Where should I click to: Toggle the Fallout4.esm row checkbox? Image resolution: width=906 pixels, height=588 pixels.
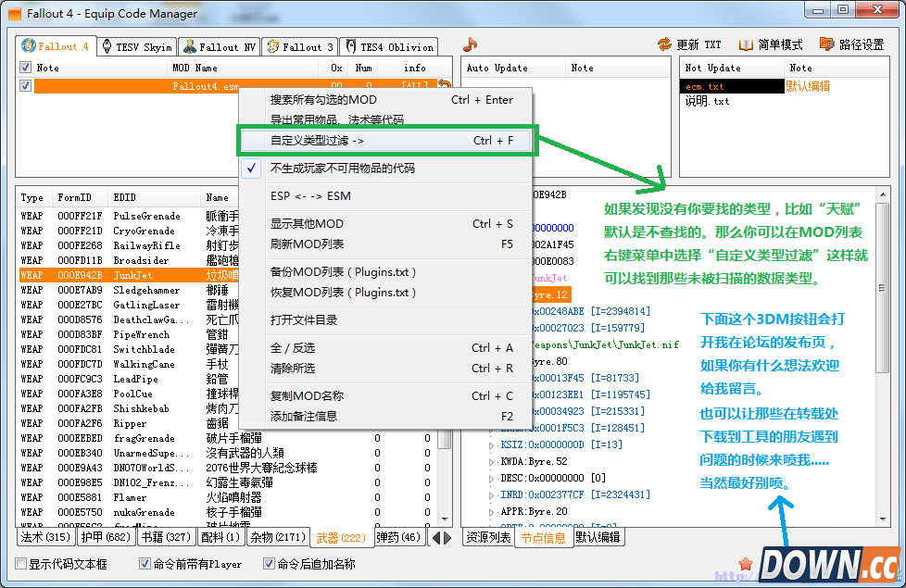[26, 86]
